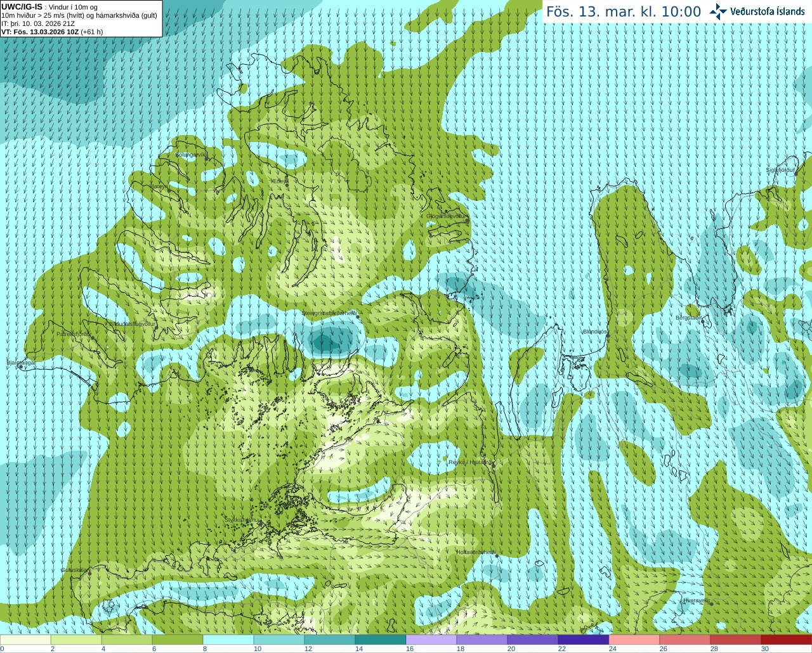Select the Holtavörðuheiði station marker
The height and width of the screenshot is (653, 812).
point(497,556)
